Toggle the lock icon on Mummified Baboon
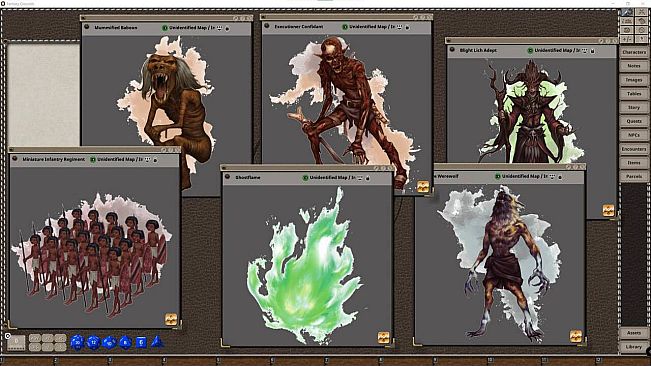The width and height of the screenshot is (651, 366). click(x=227, y=28)
